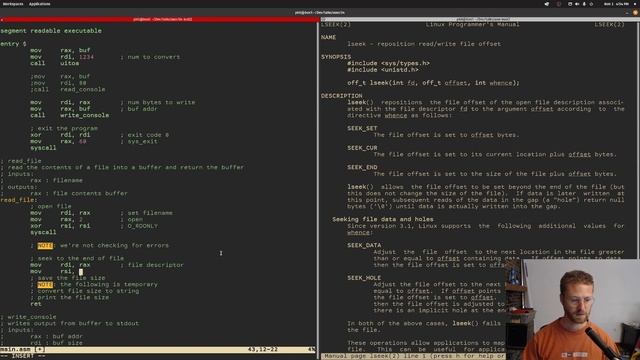
Task: Click the number 1234 in the mov rdi line
Action: [x=86, y=57]
